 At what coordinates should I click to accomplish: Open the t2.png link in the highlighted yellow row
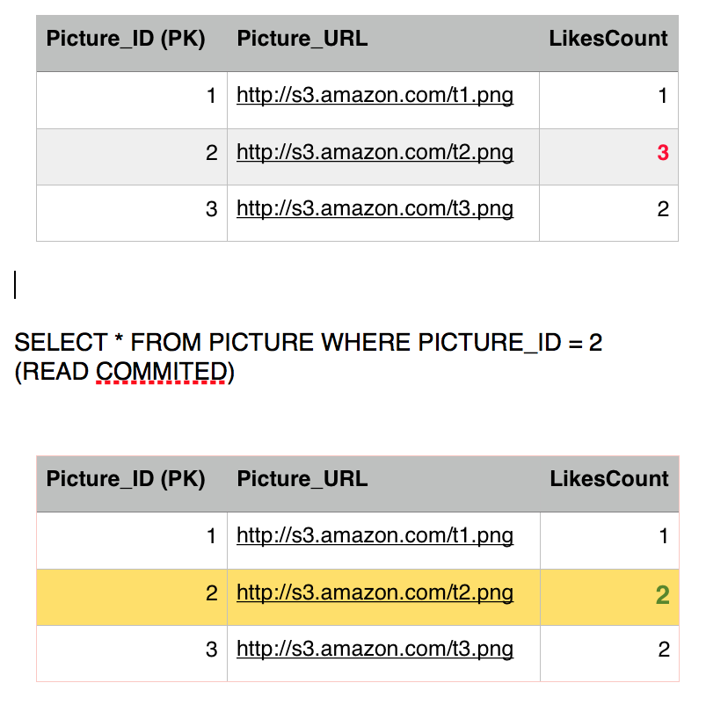tap(375, 592)
